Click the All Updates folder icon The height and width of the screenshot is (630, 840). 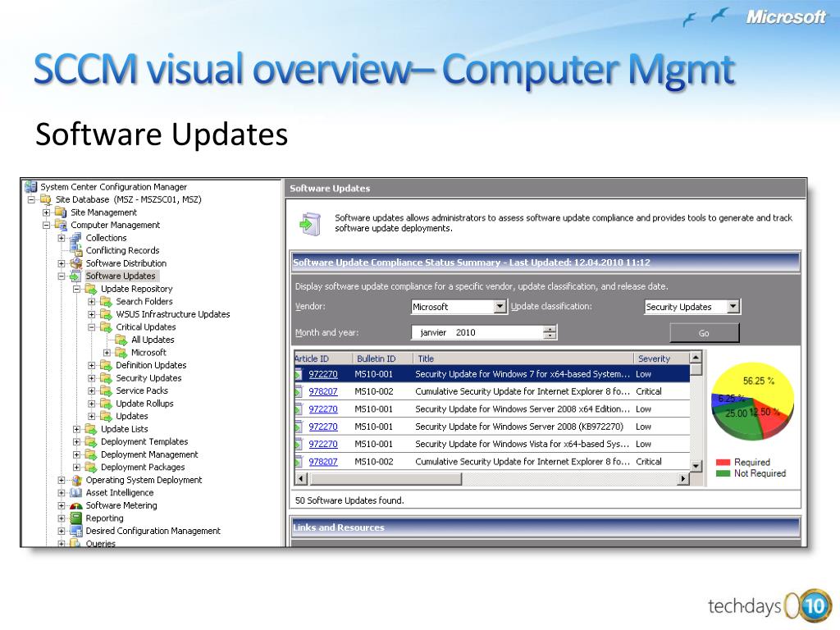[x=121, y=340]
